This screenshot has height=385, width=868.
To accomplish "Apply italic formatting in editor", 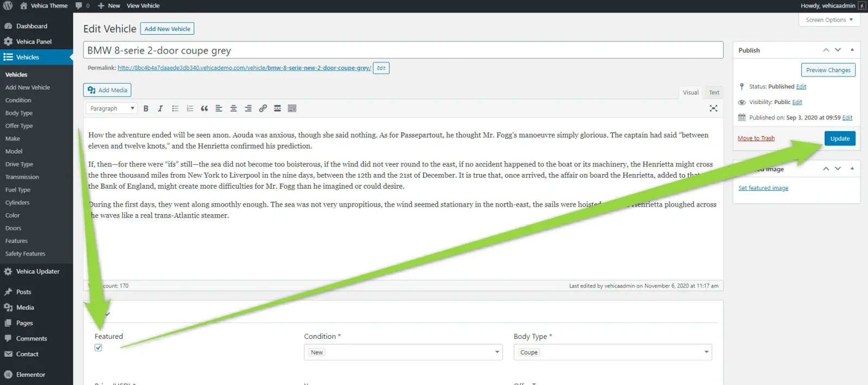I will pyautogui.click(x=161, y=108).
